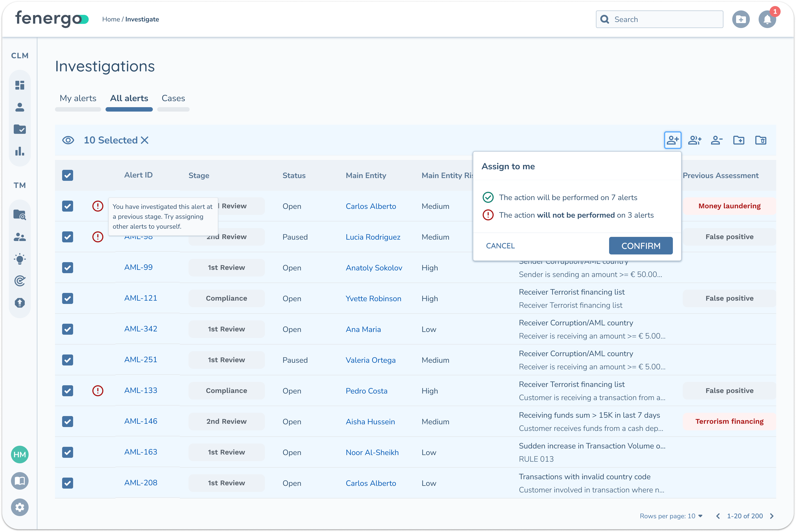The image size is (796, 532).
Task: Uncheck the AML-146 row checkbox
Action: [x=68, y=421]
